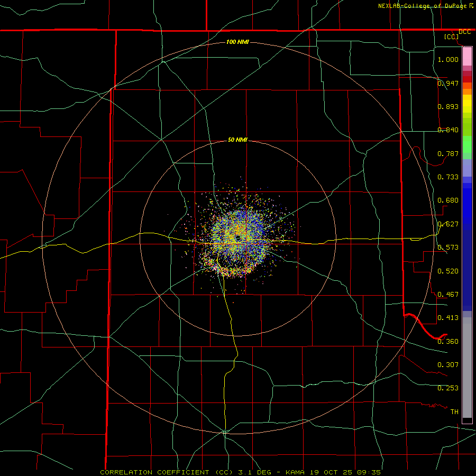Click the radar site center in the echo
476x476 pixels.
click(239, 238)
